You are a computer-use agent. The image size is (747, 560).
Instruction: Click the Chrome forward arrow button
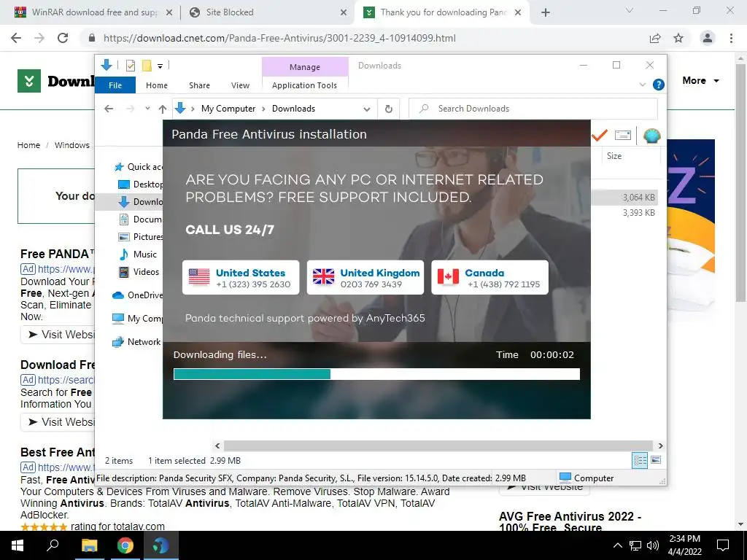pos(39,38)
